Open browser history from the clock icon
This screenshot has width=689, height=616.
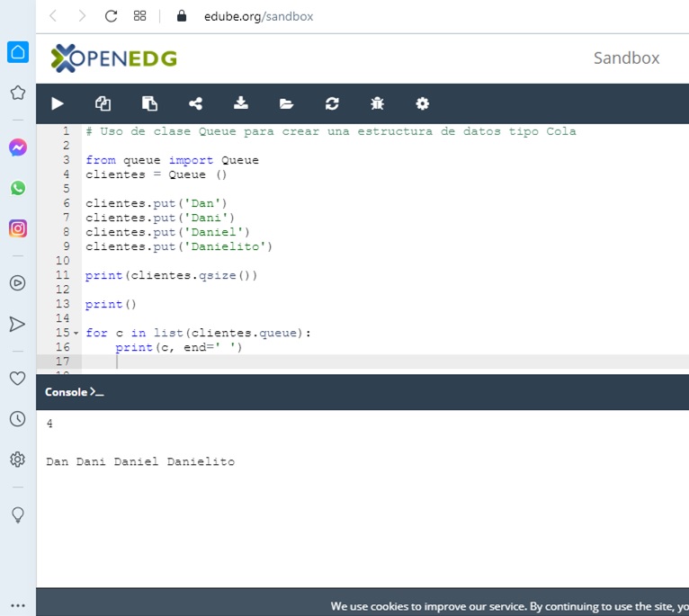click(x=17, y=419)
